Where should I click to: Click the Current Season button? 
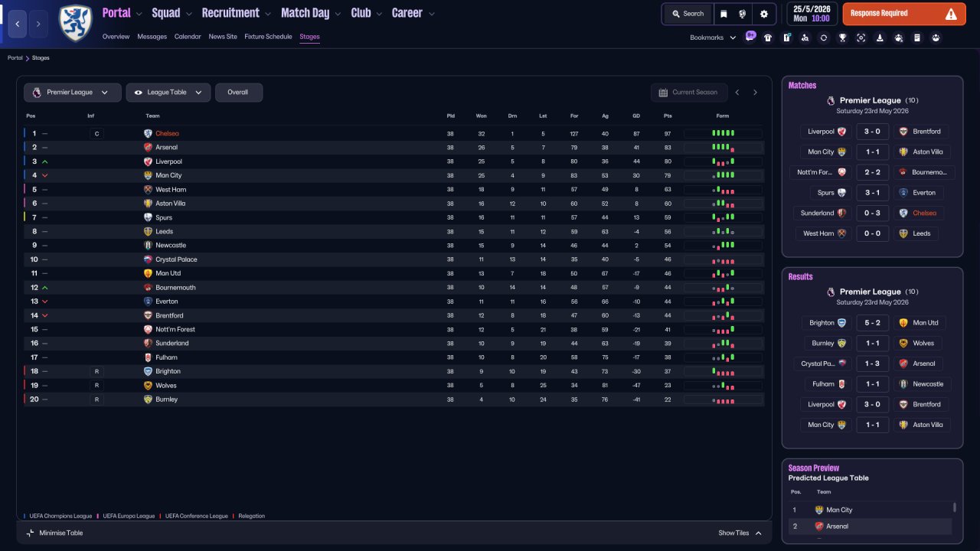pos(688,93)
